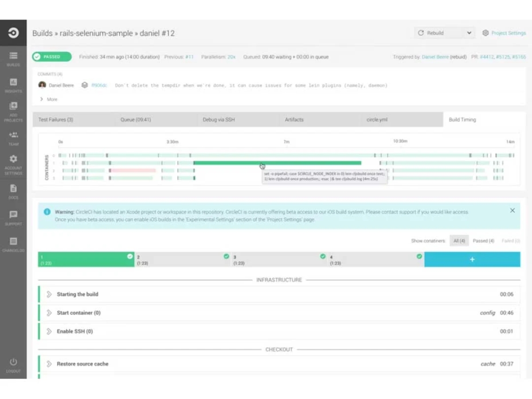Open the Team sidebar icon
532x399 pixels.
(x=13, y=135)
